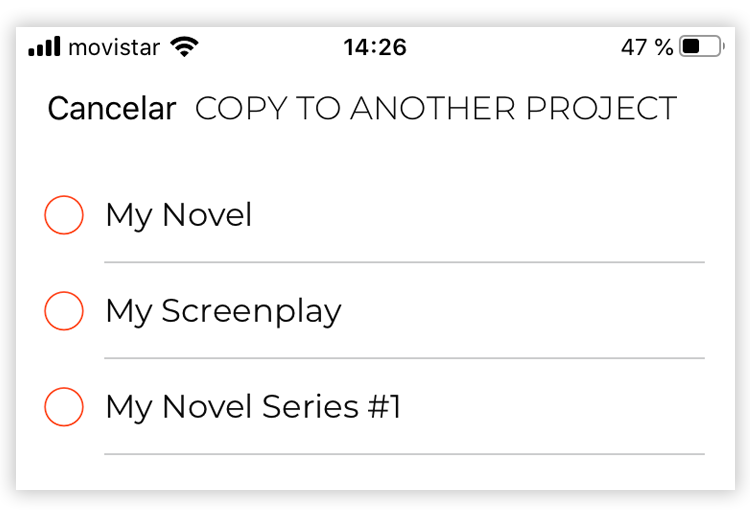
Task: Tap the My Novel Series #1 project name
Action: tap(254, 407)
